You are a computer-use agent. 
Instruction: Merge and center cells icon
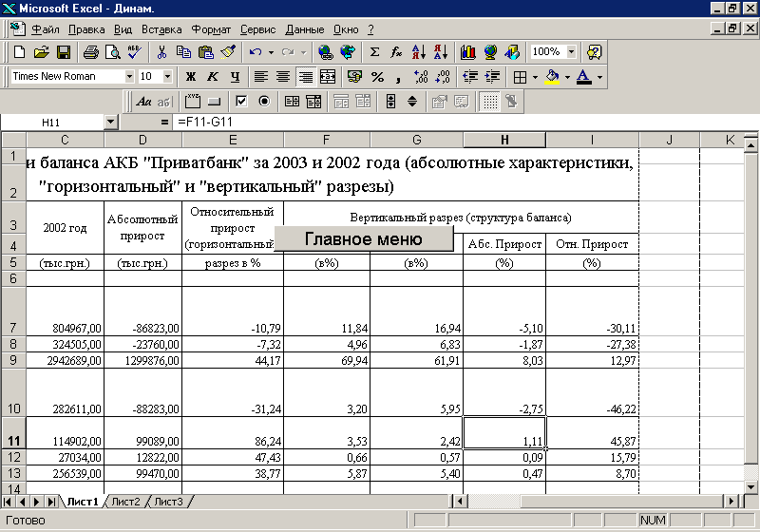[328, 77]
